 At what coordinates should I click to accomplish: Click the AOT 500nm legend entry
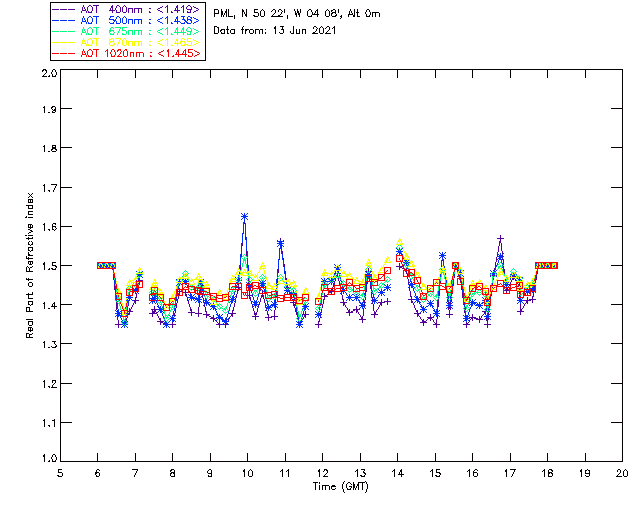point(127,20)
